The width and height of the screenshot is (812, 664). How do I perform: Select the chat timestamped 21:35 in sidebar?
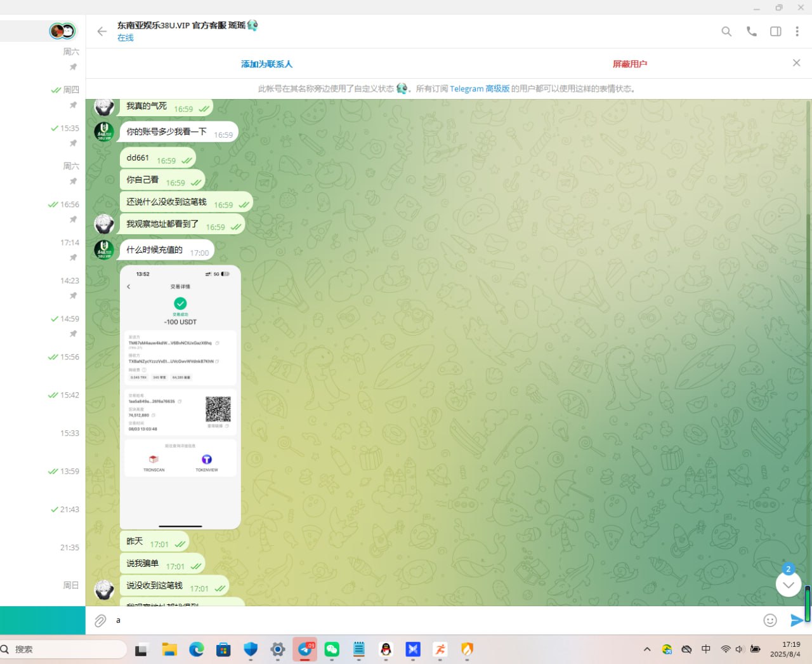[43, 547]
